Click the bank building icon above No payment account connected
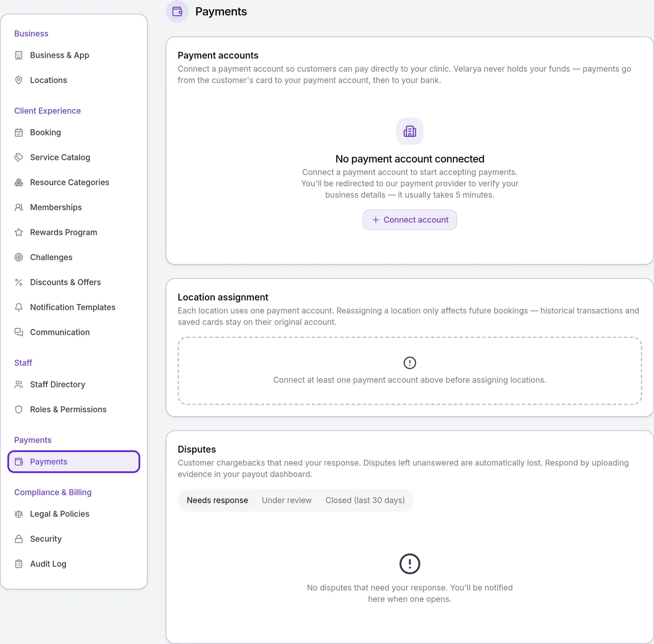Screen dimensions: 654x644 410,131
